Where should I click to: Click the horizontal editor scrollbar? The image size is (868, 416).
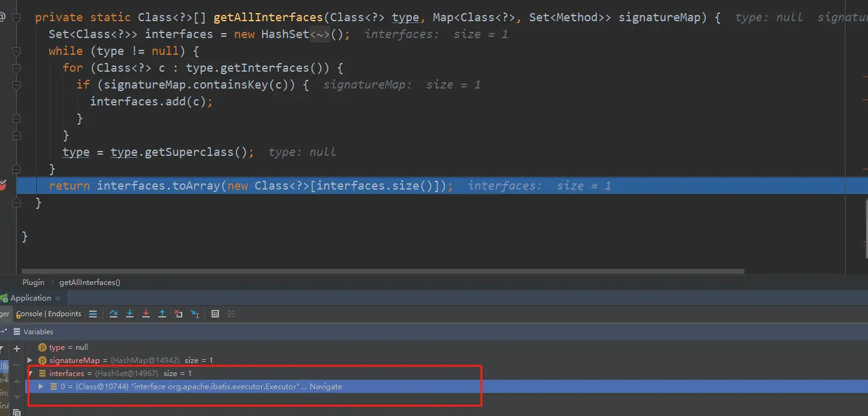[383, 271]
